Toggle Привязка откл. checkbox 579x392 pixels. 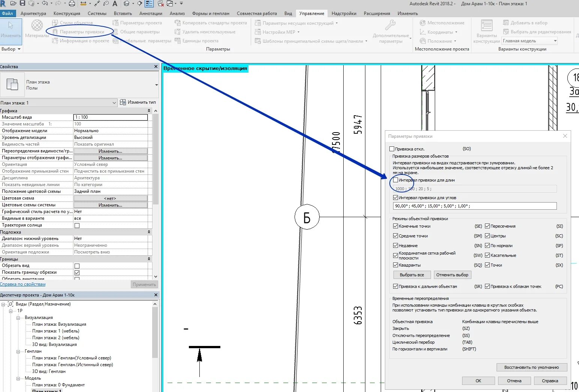[x=392, y=149]
